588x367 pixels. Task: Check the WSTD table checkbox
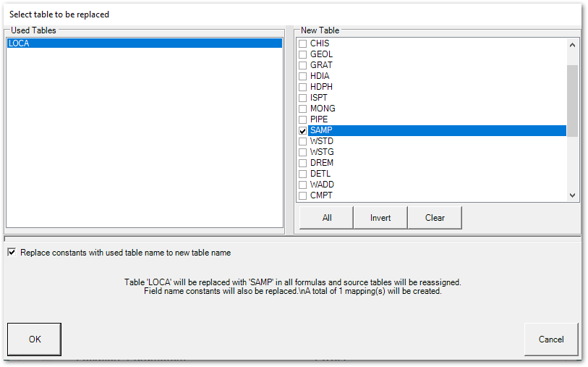302,141
